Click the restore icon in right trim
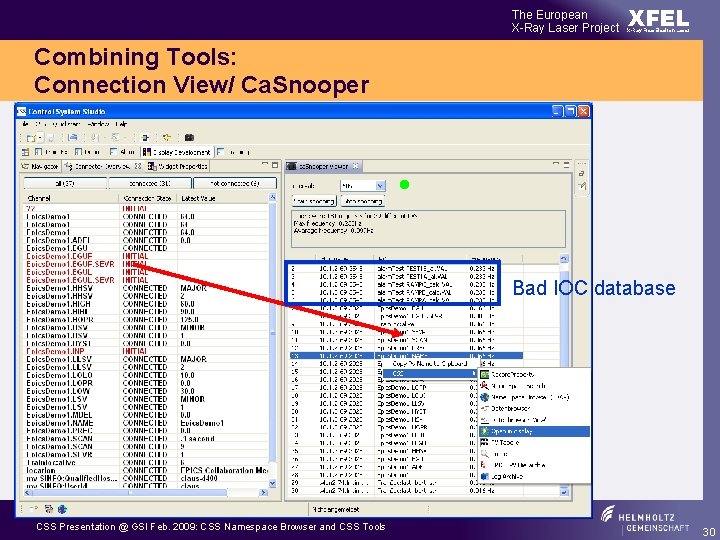 [x=581, y=174]
